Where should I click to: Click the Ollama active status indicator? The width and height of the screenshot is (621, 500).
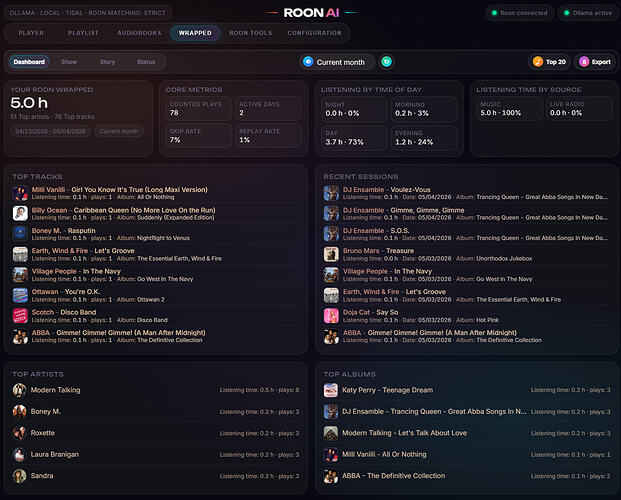pyautogui.click(x=588, y=13)
